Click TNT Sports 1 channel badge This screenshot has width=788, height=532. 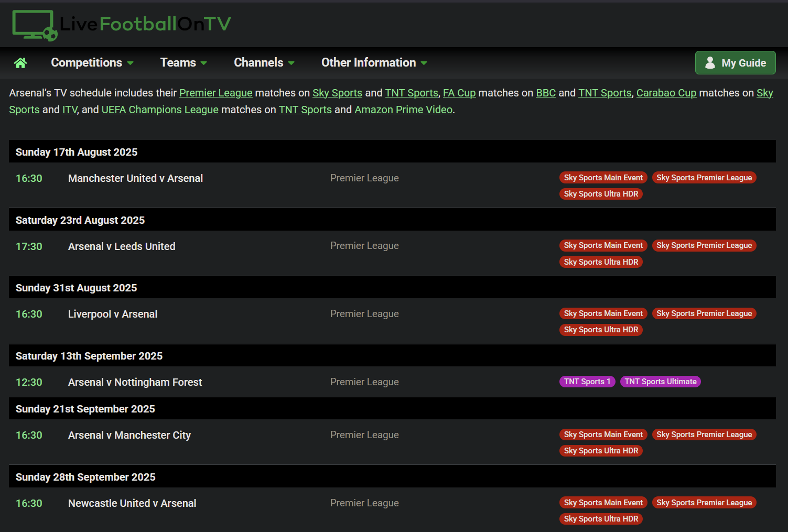(587, 382)
